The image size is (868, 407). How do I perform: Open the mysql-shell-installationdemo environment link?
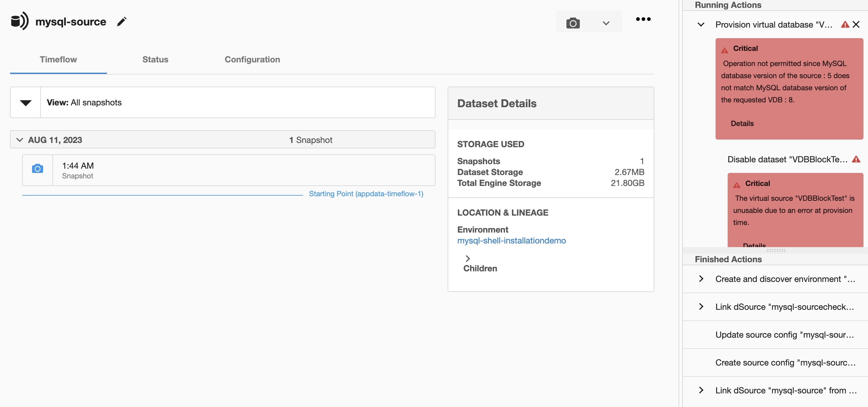[x=511, y=240]
